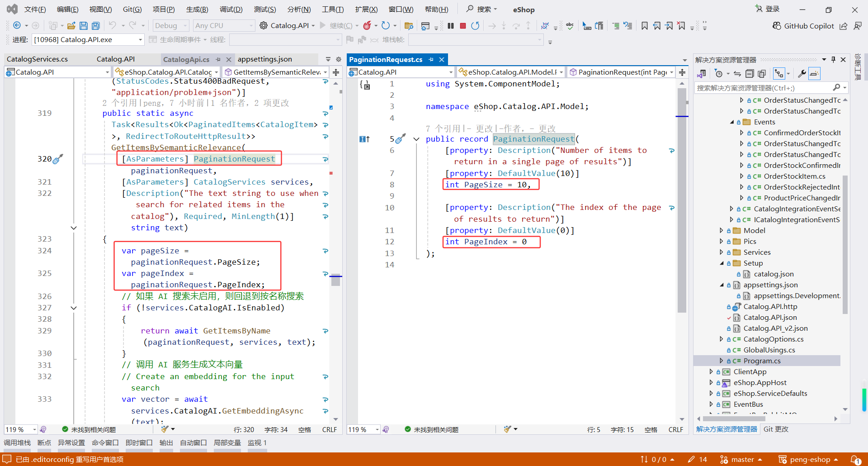868x466 pixels.
Task: Switch to Git 更改 panel tab
Action: (776, 429)
